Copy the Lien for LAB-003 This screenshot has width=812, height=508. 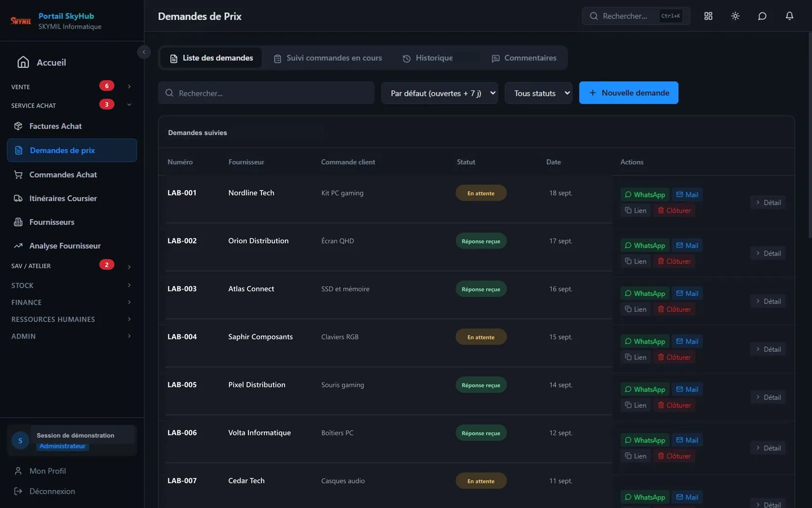click(x=635, y=309)
